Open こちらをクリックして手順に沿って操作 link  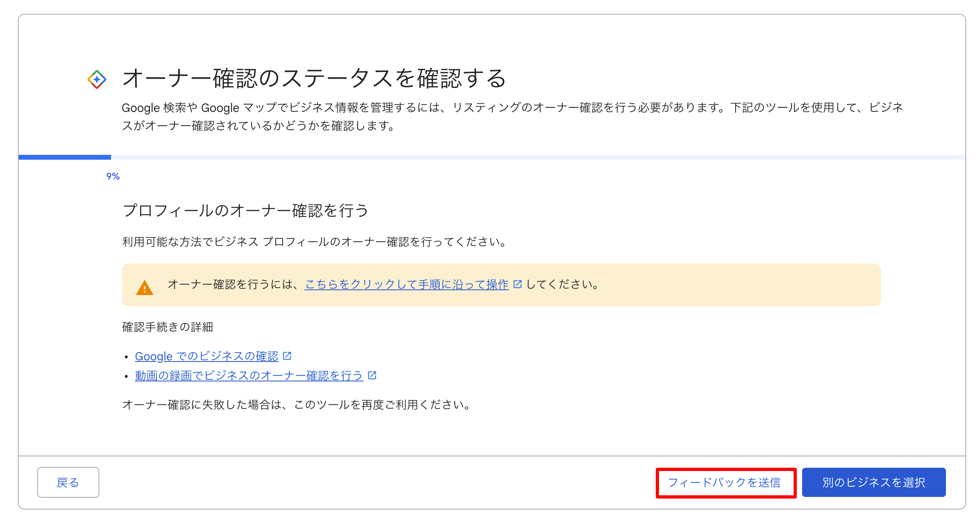407,285
